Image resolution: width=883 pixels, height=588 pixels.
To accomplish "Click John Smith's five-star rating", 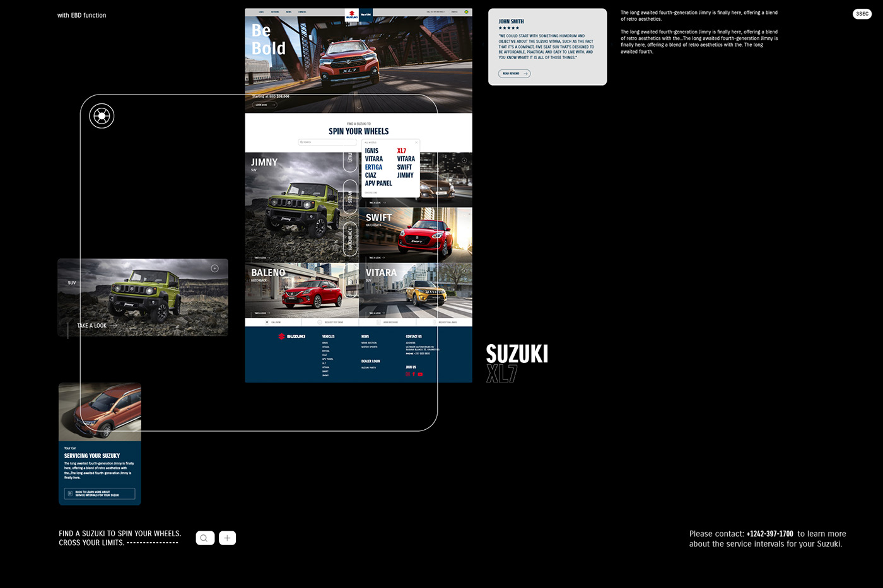I will pos(509,28).
